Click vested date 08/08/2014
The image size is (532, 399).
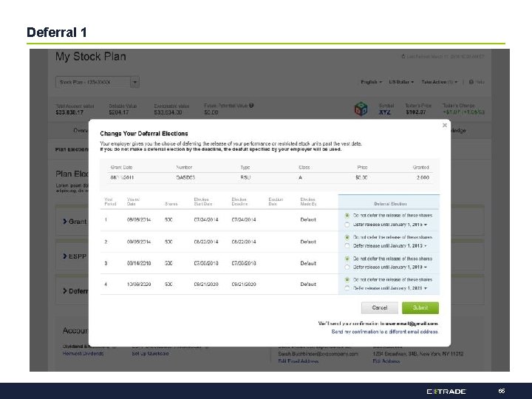(139, 220)
